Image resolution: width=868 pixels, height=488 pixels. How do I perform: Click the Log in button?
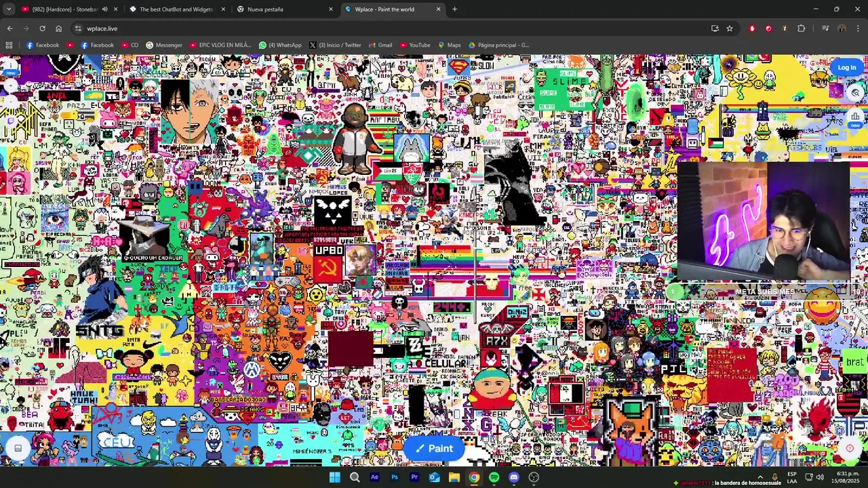click(846, 67)
